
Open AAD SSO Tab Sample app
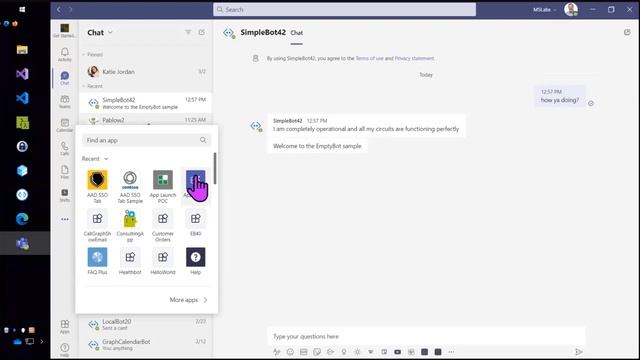pos(130,186)
